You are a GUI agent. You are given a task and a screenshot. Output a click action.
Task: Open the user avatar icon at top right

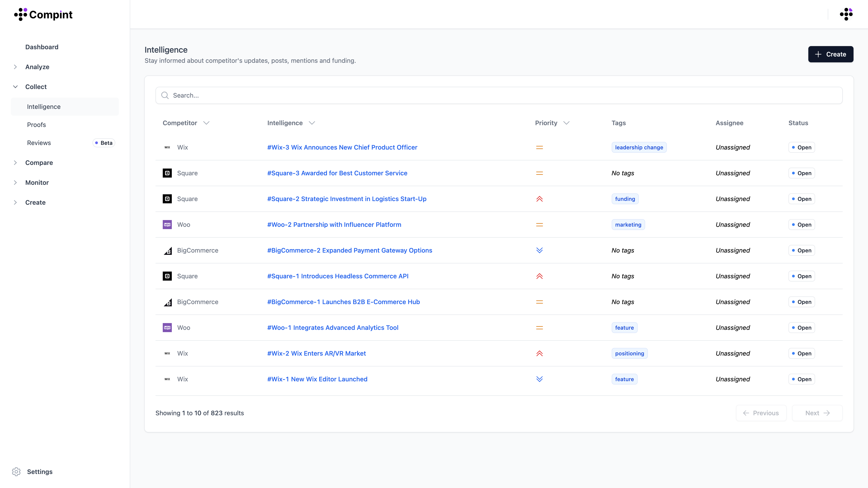coord(846,14)
